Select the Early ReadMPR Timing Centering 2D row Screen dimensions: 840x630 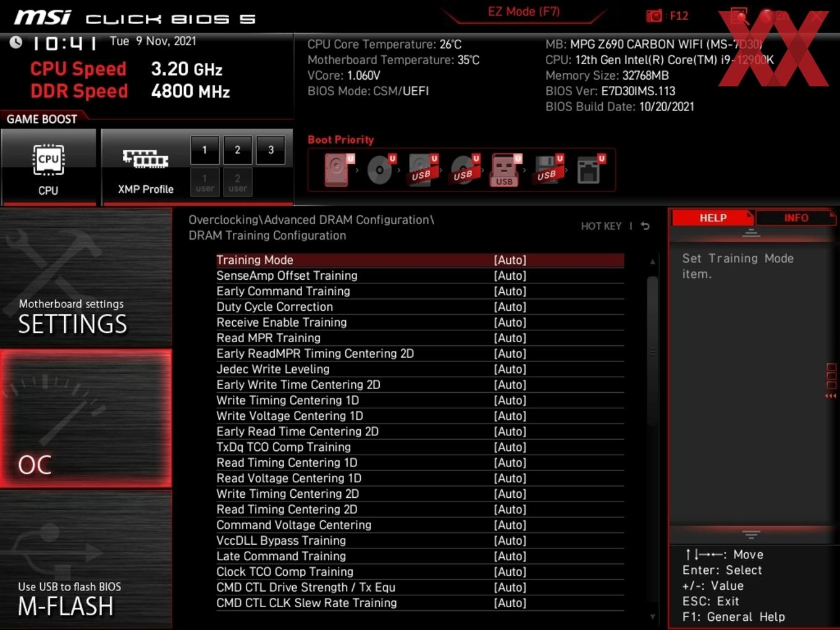pyautogui.click(x=420, y=353)
